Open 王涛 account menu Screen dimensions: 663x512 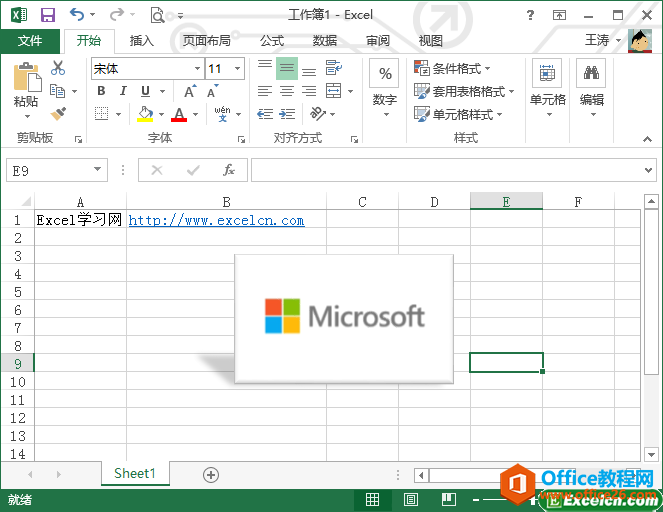tap(603, 41)
